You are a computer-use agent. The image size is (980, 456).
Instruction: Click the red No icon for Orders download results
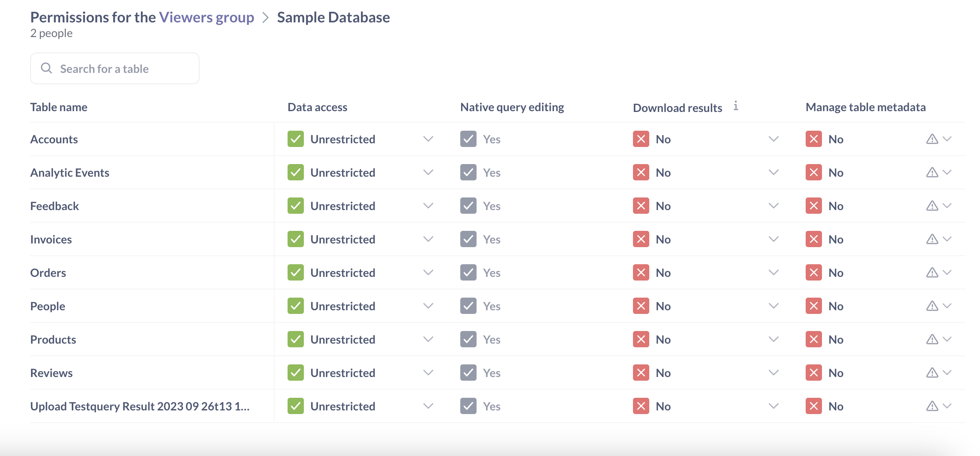click(x=641, y=272)
